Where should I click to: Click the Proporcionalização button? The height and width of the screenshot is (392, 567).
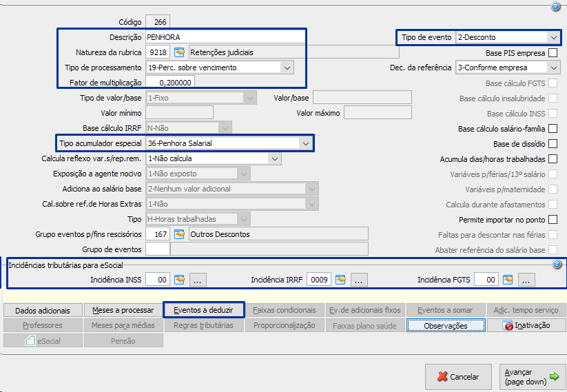click(285, 325)
